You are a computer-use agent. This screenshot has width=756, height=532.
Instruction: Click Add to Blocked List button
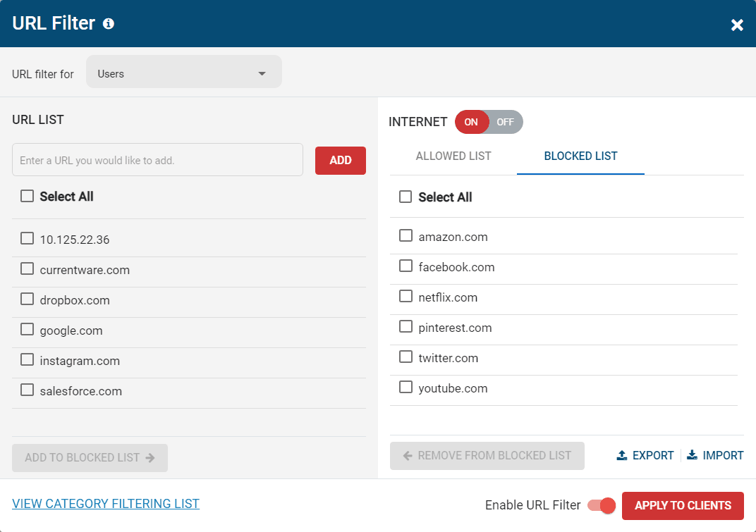coord(90,457)
